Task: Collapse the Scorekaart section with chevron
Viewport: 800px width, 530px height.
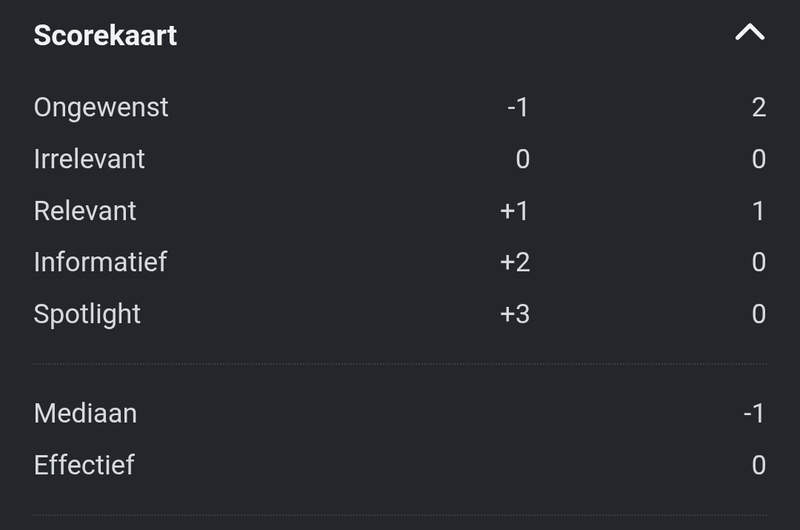Action: (749, 34)
